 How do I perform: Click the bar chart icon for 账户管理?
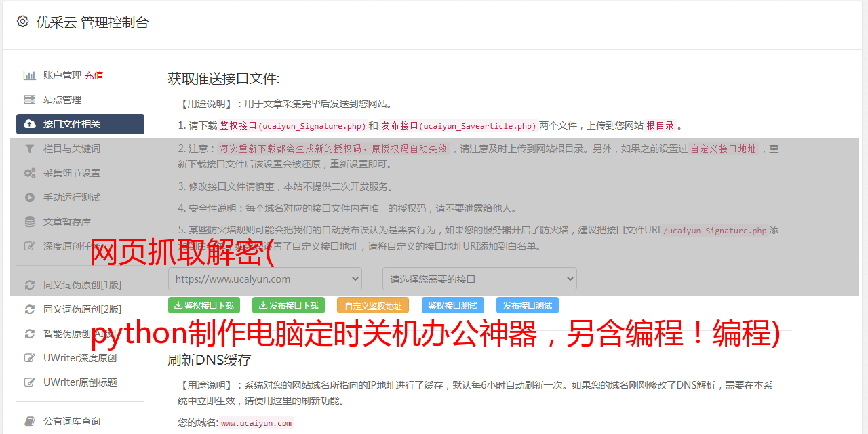tap(30, 75)
